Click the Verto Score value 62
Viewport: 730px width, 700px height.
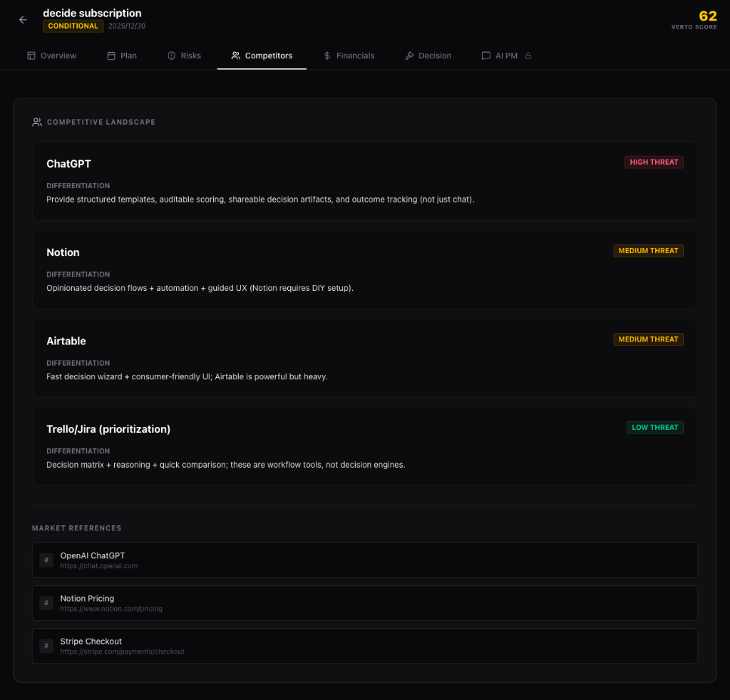tap(707, 16)
